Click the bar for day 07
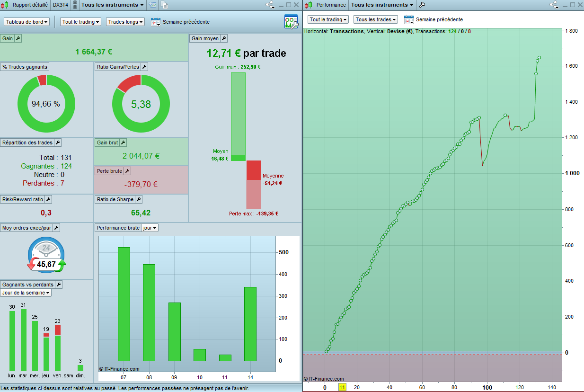Viewport: 584px width, 392px height. point(124,304)
